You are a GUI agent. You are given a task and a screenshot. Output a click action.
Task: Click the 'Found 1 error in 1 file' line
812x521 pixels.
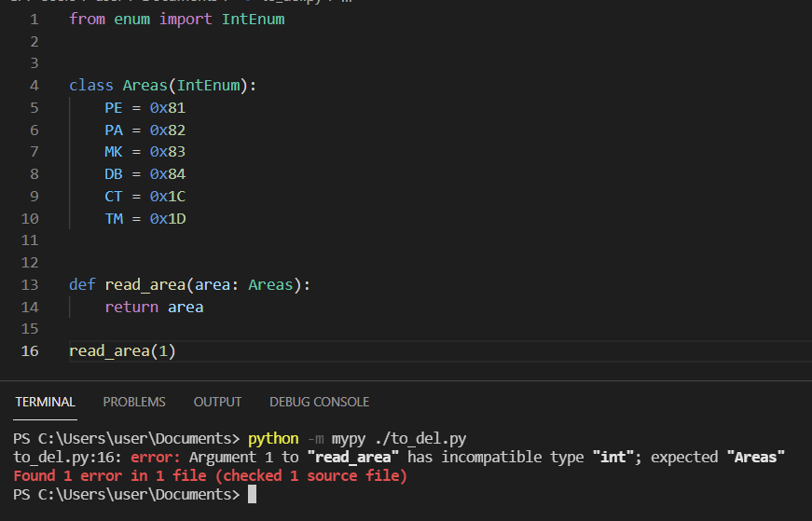(211, 476)
